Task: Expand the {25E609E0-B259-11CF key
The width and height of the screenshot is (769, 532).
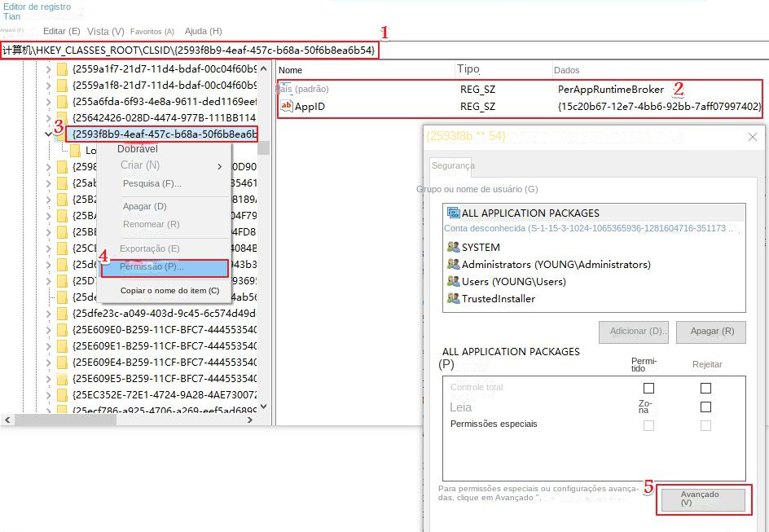Action: pyautogui.click(x=48, y=329)
